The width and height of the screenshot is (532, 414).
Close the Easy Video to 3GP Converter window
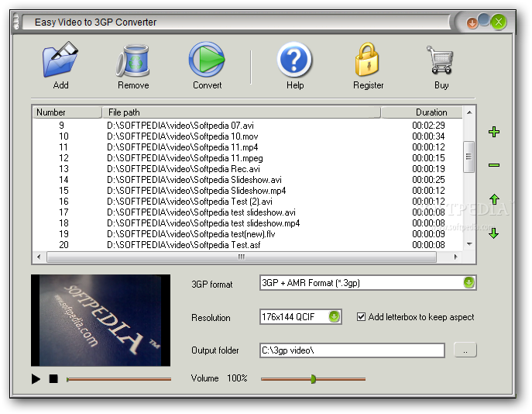click(x=499, y=22)
